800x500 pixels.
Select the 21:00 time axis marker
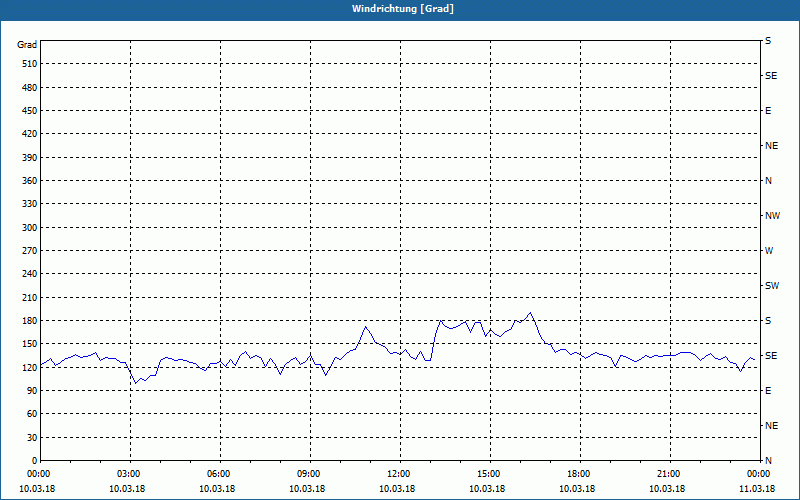[x=670, y=474]
